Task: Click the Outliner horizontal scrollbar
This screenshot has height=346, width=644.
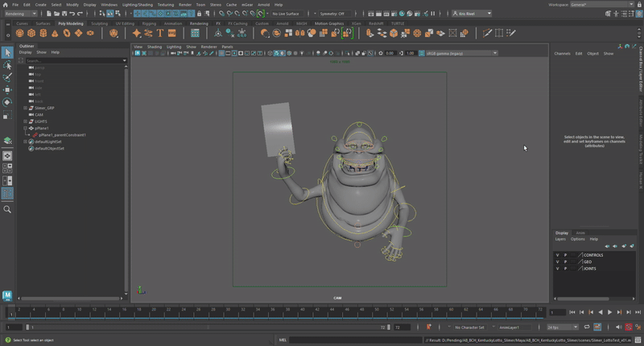Action: (72, 299)
